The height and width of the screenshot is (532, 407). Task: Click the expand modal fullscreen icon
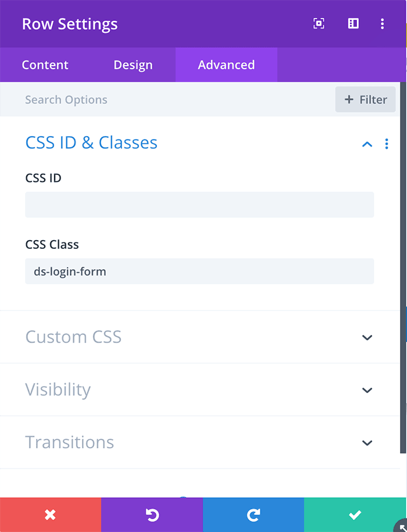tap(319, 23)
